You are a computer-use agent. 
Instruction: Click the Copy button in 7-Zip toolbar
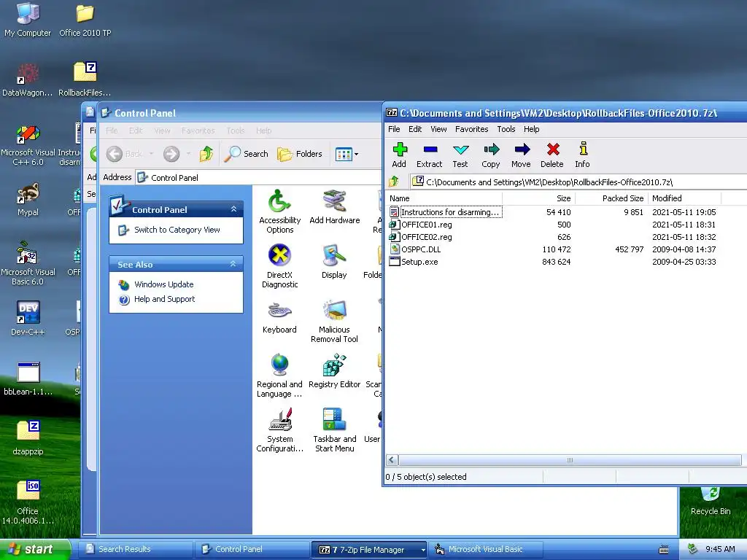point(491,155)
